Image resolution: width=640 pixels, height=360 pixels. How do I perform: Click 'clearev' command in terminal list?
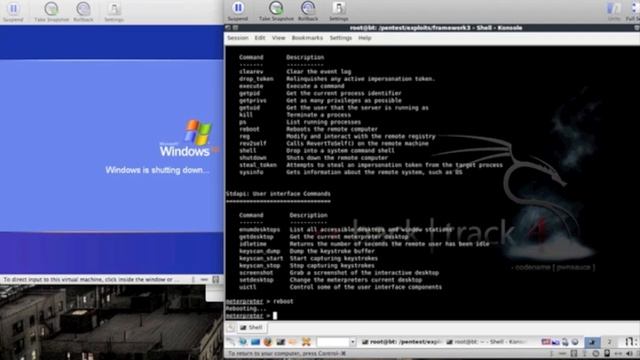coord(251,72)
